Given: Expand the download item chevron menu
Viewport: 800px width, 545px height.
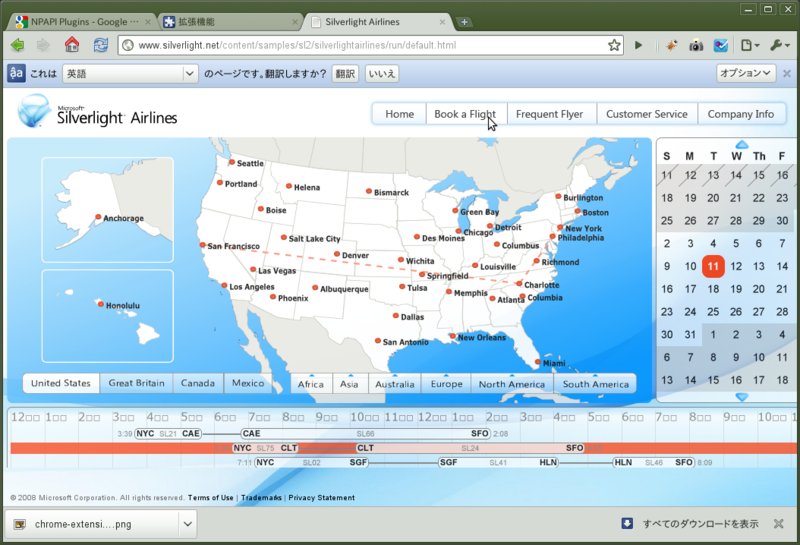Looking at the screenshot, I should click(188, 524).
